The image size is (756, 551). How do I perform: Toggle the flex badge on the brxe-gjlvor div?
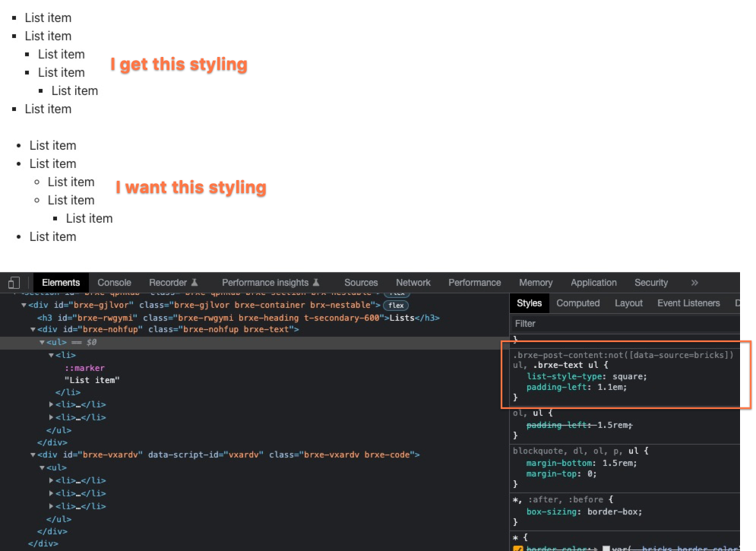coord(396,306)
